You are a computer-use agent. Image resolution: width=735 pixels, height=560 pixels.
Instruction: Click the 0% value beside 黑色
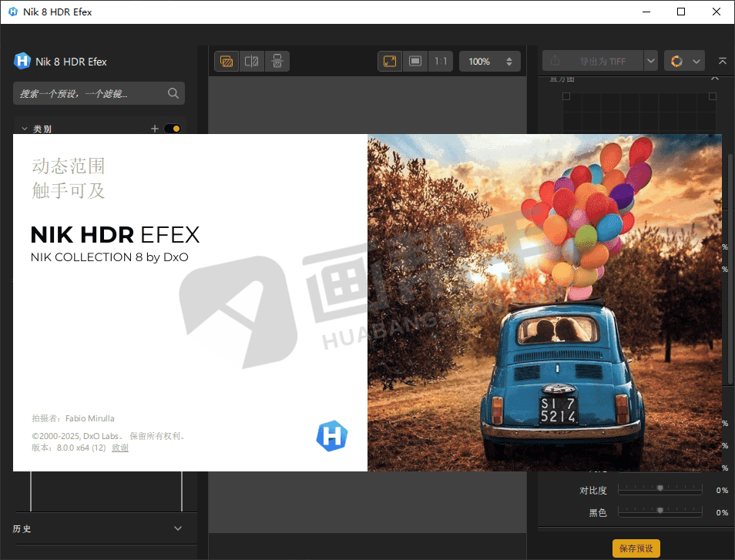722,512
